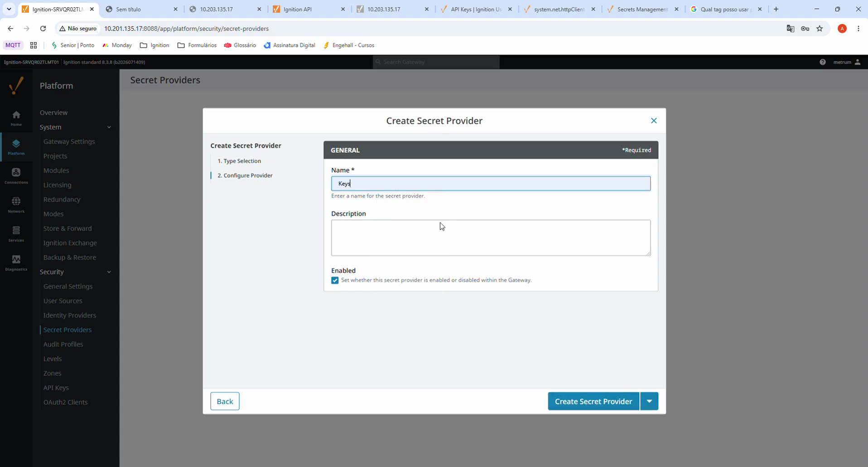Open API Keys in the sidebar
The height and width of the screenshot is (467, 868).
pyautogui.click(x=56, y=388)
